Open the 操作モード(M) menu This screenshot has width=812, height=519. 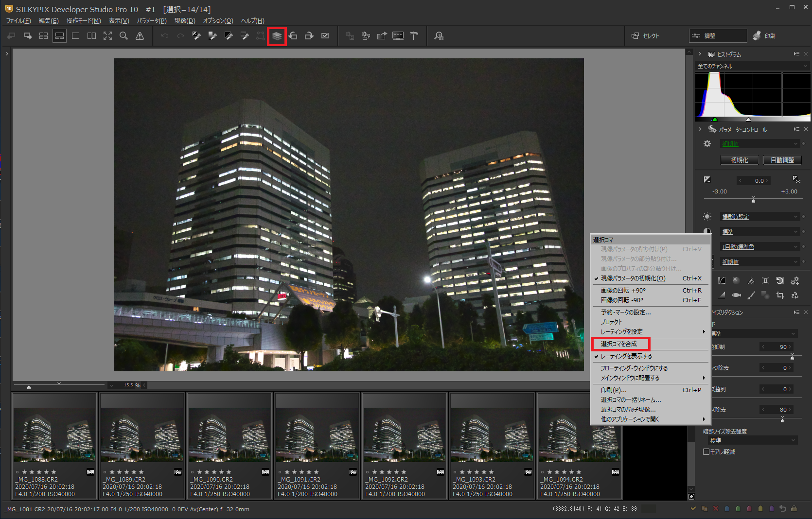click(x=84, y=21)
